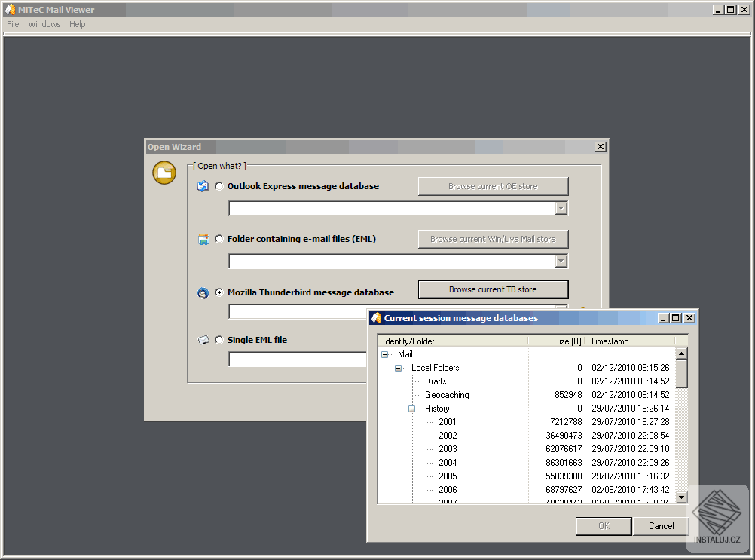
Task: Click the OE store path input field
Action: pos(392,208)
